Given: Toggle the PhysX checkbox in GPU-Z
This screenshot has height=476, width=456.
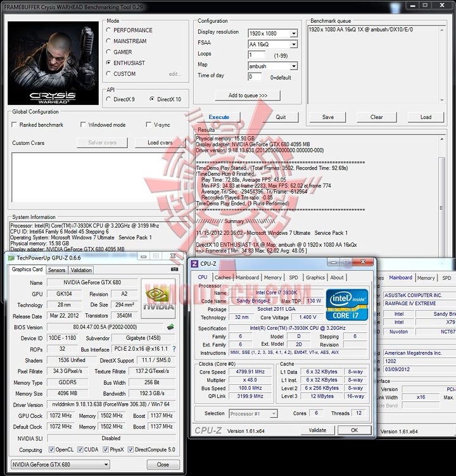Looking at the screenshot, I should point(106,449).
